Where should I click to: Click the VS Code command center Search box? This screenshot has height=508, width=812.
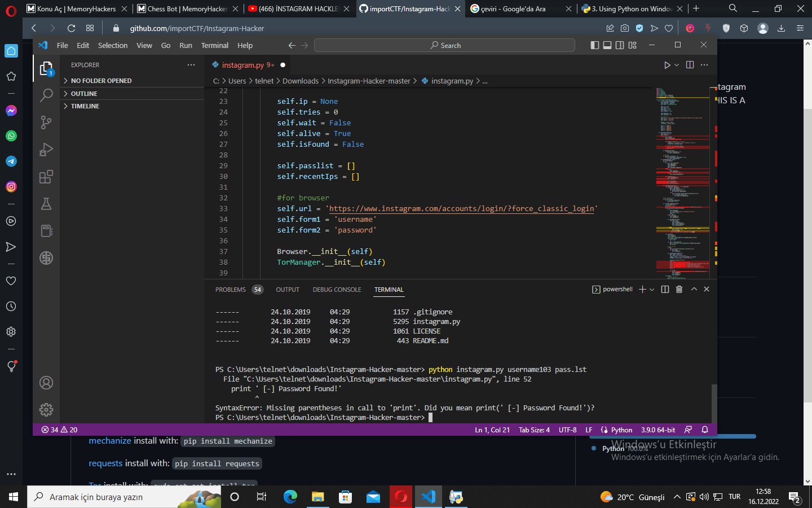click(x=445, y=45)
